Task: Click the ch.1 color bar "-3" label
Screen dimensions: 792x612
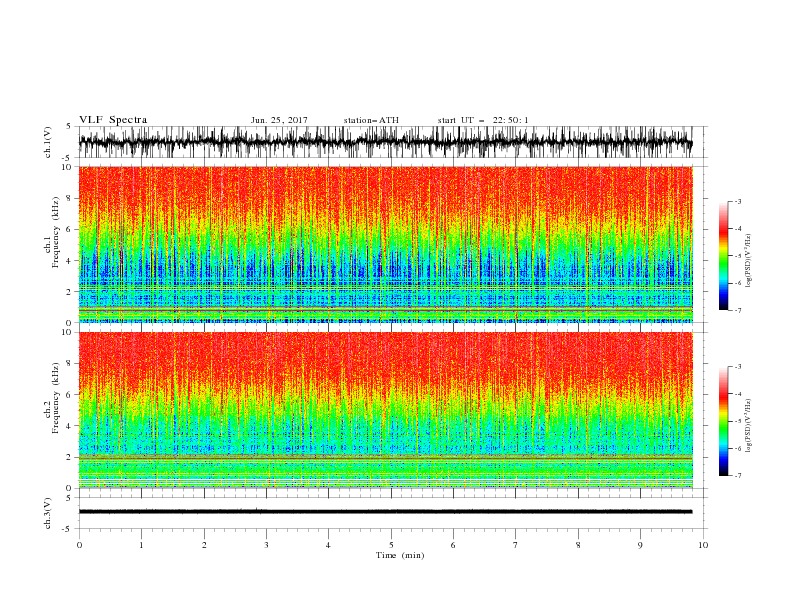Action: 737,201
